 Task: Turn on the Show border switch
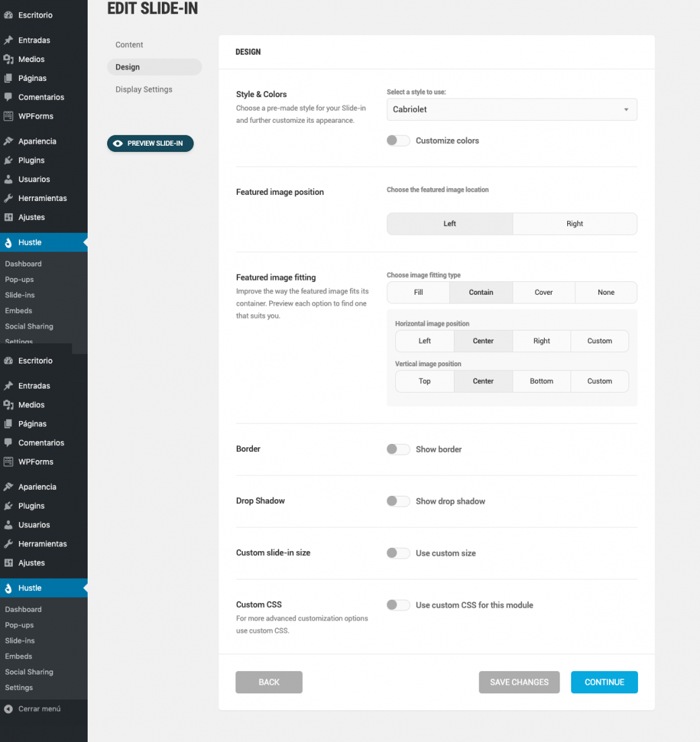tap(398, 449)
